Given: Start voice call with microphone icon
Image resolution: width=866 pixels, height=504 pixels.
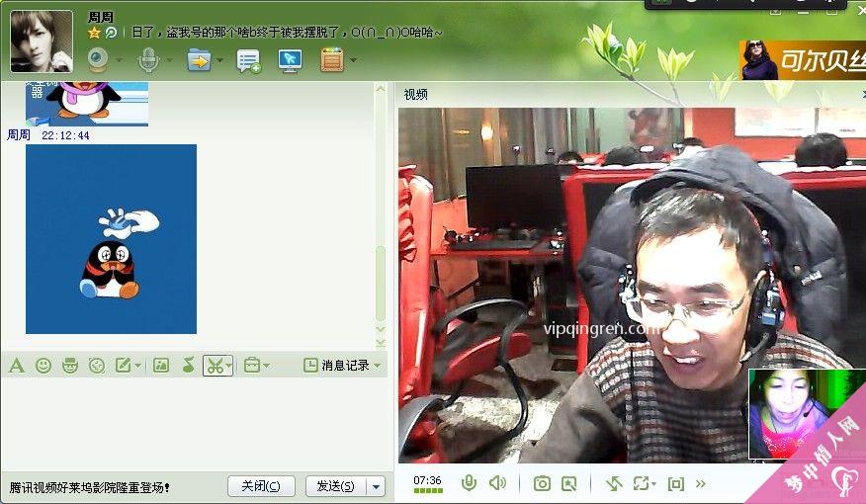Looking at the screenshot, I should tap(148, 59).
